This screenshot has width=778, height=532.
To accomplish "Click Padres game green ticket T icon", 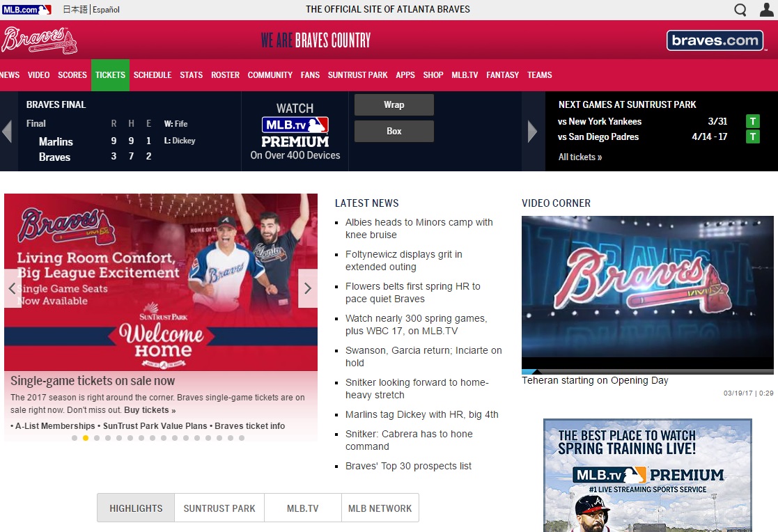I will (x=753, y=136).
